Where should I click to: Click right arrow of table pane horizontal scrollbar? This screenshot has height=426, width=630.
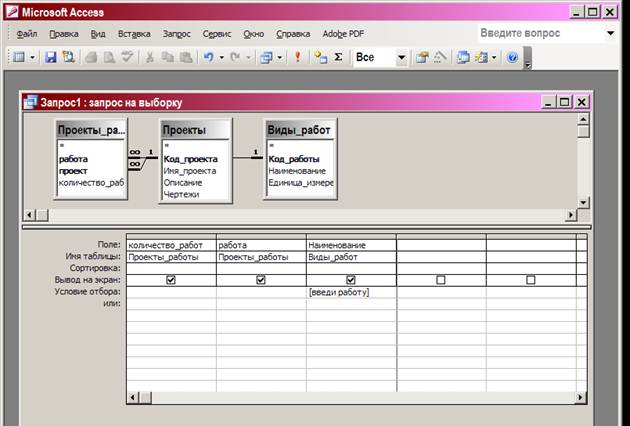[571, 215]
